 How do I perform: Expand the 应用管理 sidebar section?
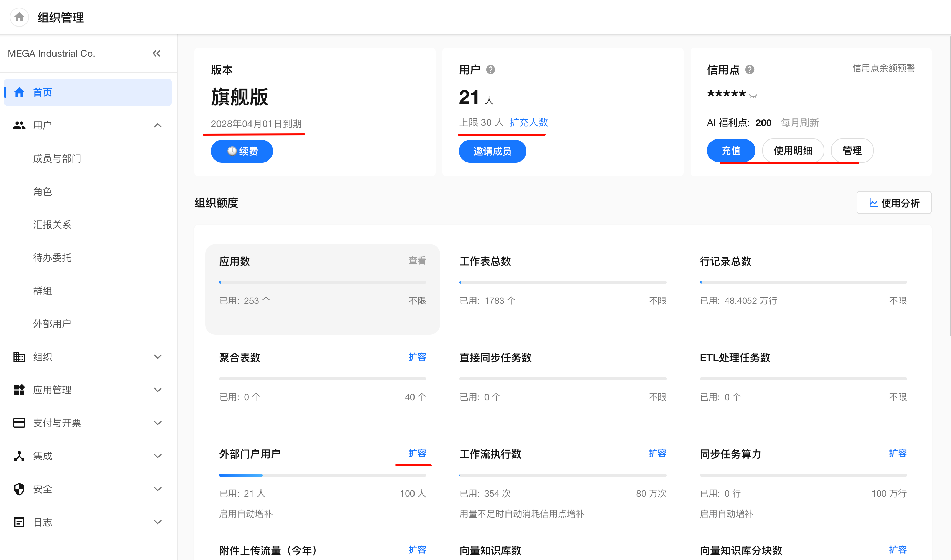[x=158, y=390]
